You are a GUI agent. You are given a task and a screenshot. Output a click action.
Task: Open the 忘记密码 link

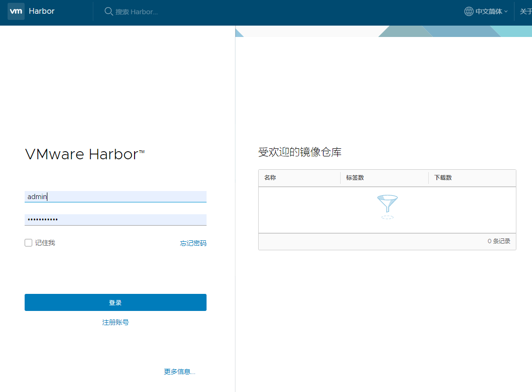[193, 243]
